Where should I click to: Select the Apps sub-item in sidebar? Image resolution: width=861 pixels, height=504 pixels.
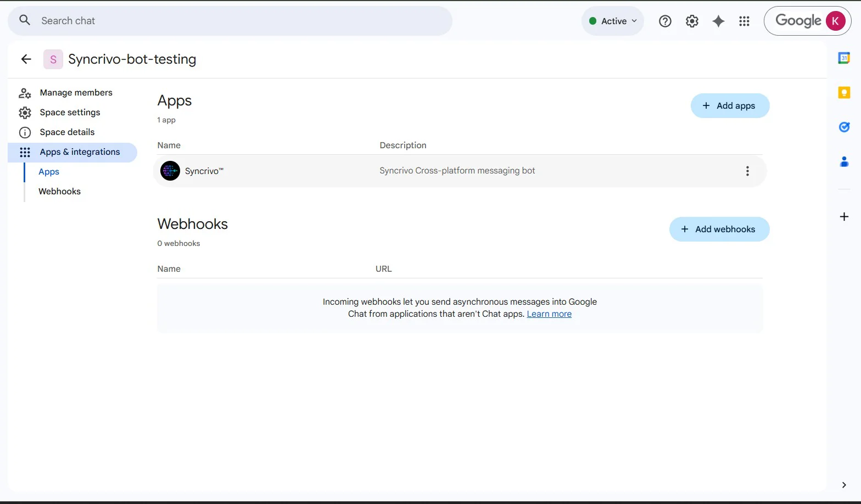49,172
